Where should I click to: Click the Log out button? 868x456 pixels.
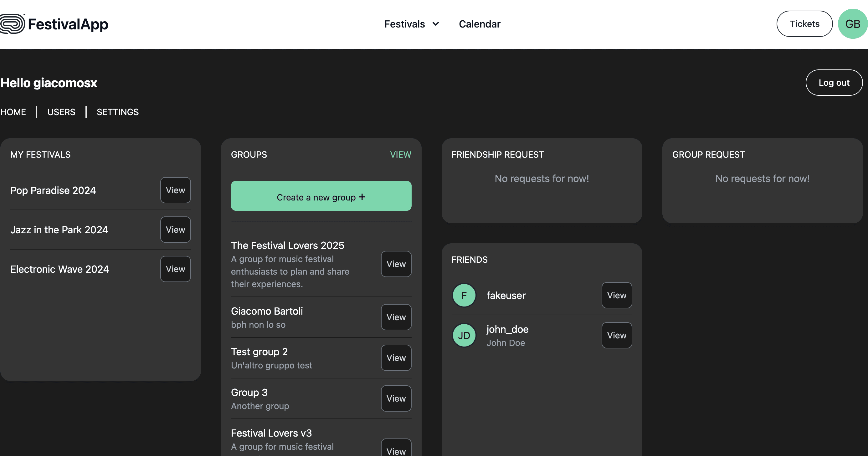834,83
